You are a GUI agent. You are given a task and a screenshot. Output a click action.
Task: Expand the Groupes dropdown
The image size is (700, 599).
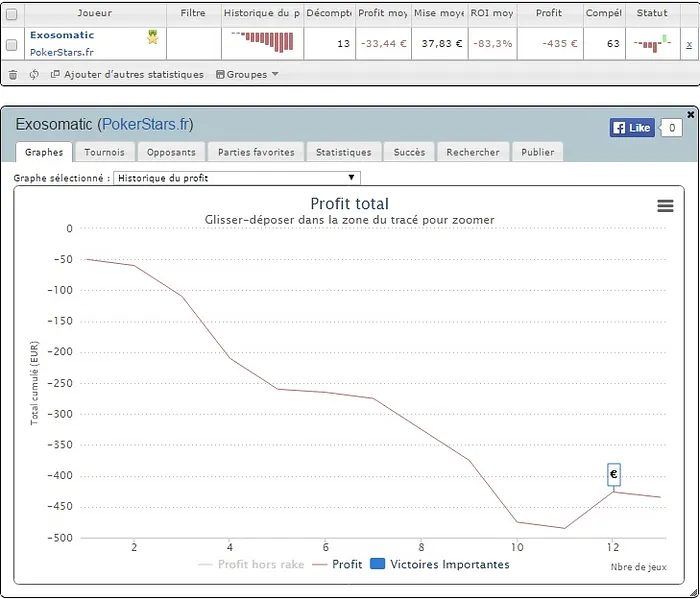click(247, 75)
